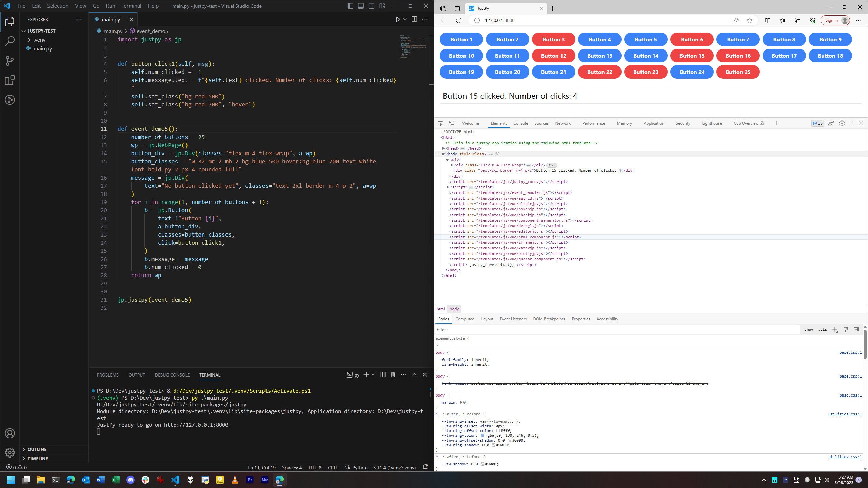The image size is (868, 488).
Task: Toggle :hov element state panel
Action: [809, 329]
